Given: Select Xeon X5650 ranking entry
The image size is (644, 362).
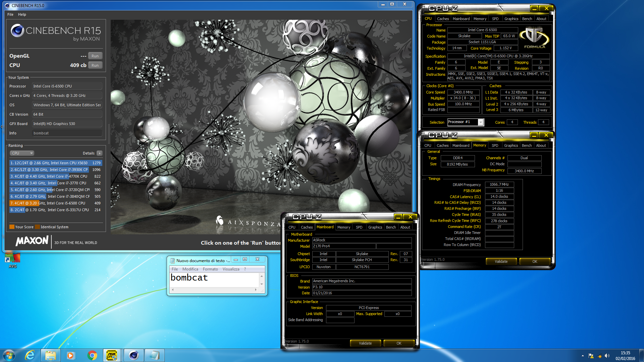Looking at the screenshot, I should click(x=56, y=163).
